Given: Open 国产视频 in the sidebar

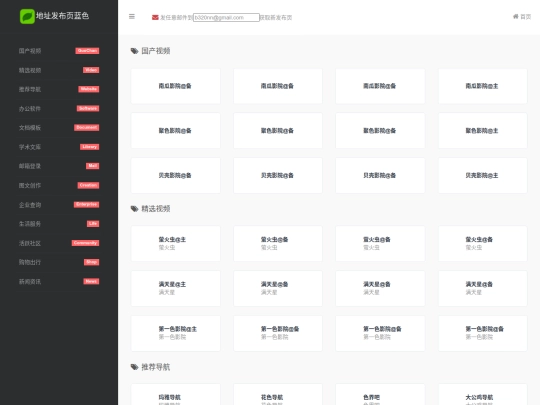Looking at the screenshot, I should [x=59, y=51].
